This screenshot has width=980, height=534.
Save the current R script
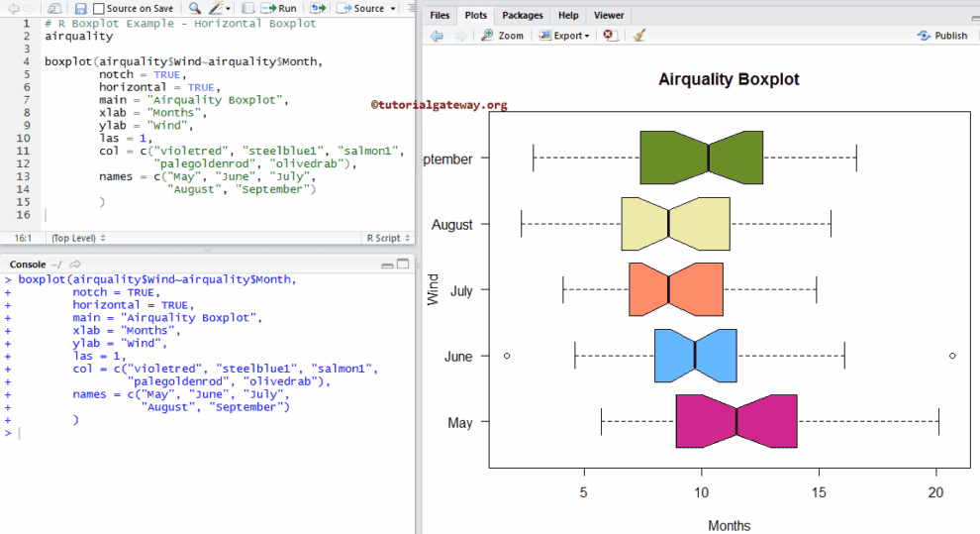[80, 8]
